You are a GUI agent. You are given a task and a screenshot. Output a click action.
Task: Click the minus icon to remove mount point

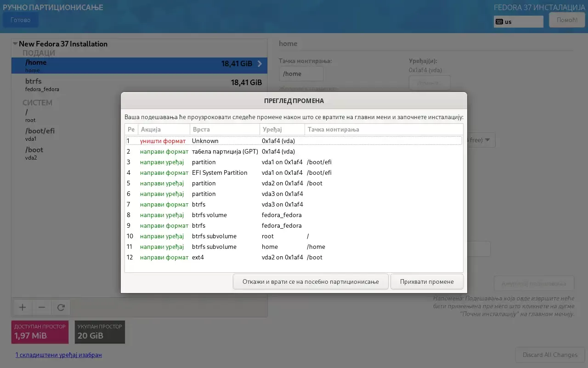(x=41, y=307)
